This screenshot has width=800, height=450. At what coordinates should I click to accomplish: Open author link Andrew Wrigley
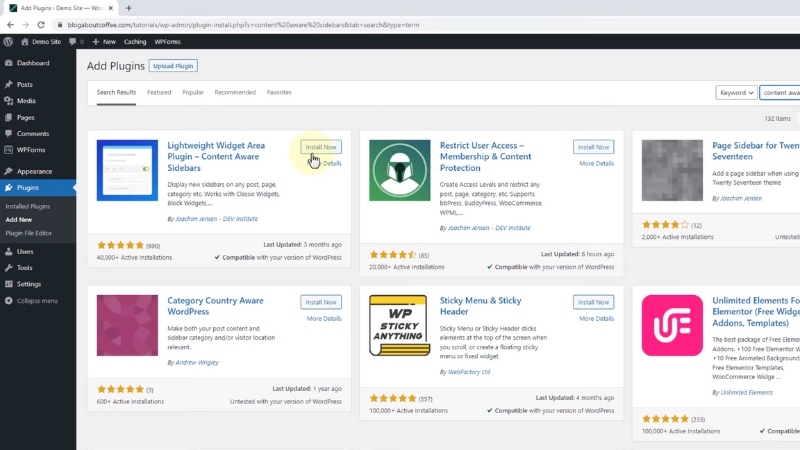tap(197, 363)
